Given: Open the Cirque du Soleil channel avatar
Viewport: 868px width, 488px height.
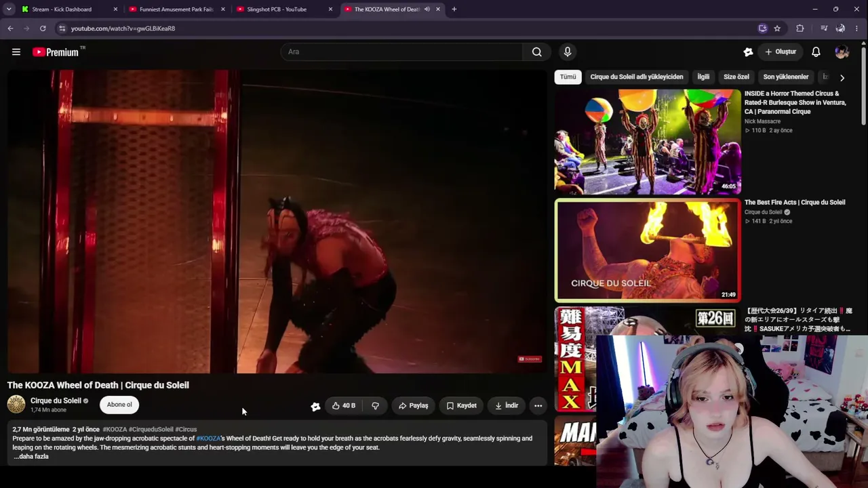Looking at the screenshot, I should [x=16, y=405].
